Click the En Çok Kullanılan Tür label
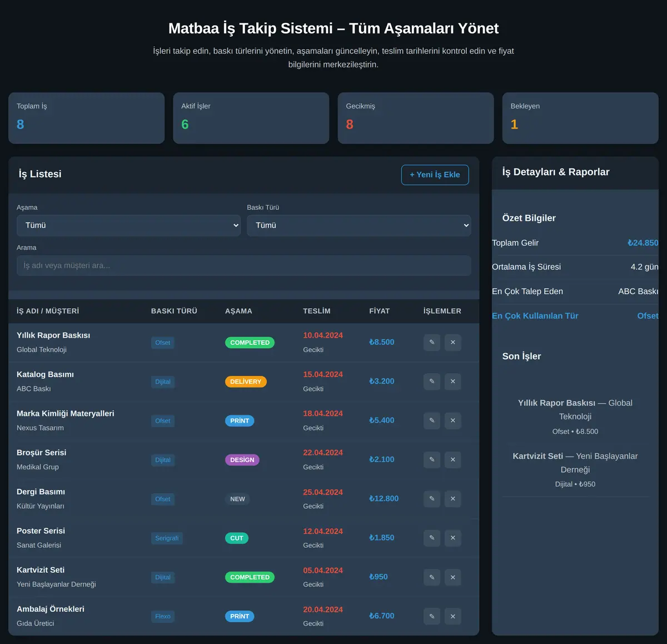The height and width of the screenshot is (644, 667). (x=535, y=316)
